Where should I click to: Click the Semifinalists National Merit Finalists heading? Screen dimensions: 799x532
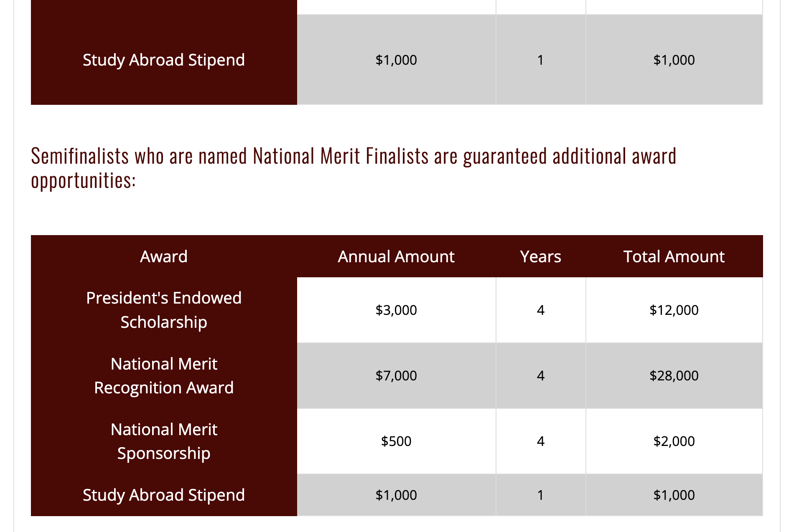[x=354, y=168]
